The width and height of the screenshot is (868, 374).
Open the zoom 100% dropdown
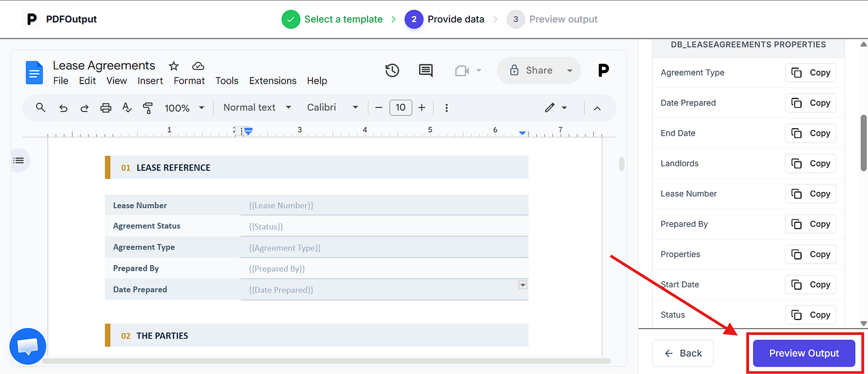coord(185,108)
